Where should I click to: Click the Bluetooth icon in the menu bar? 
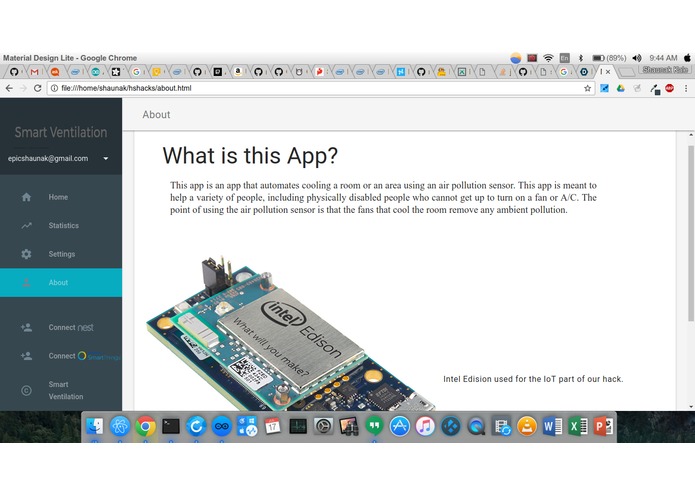[581, 58]
